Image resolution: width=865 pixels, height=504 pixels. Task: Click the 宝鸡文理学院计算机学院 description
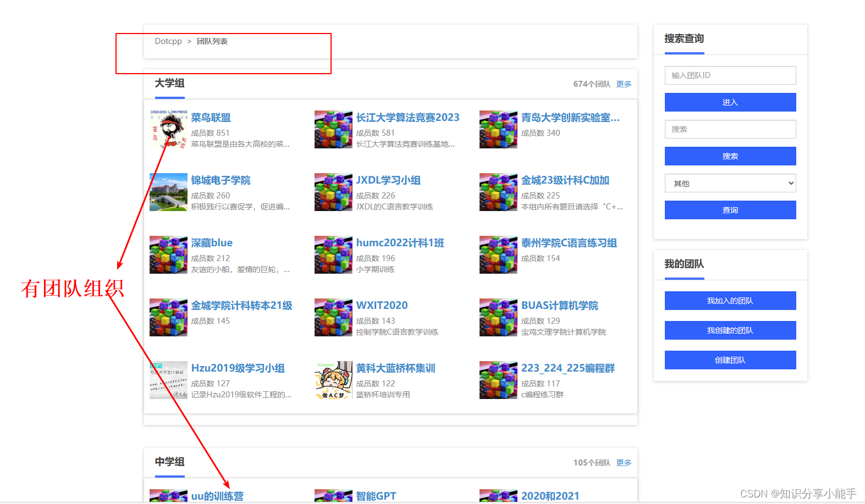point(564,332)
